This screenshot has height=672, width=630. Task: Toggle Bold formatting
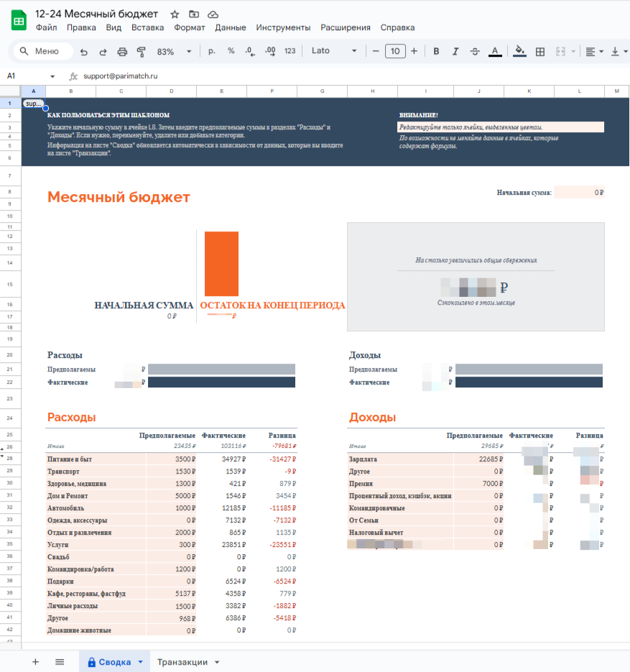coord(436,52)
